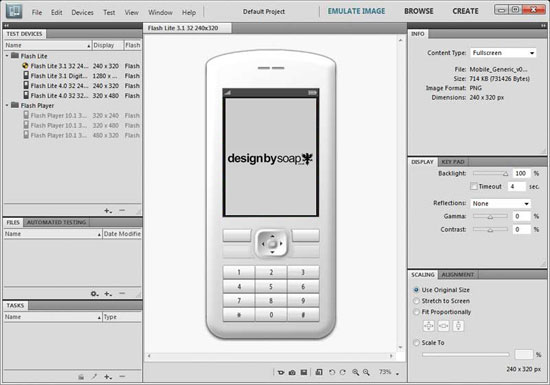Click the Emulate Image workspace button

tap(356, 11)
